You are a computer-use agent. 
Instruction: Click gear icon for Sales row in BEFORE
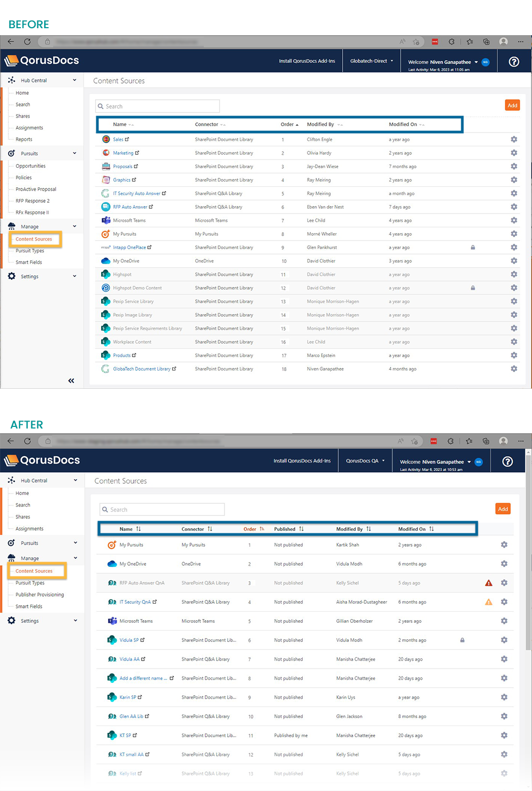pyautogui.click(x=514, y=139)
